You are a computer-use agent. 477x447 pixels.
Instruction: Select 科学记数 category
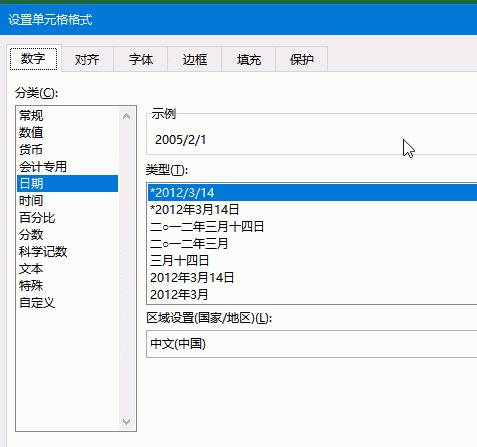(67, 252)
